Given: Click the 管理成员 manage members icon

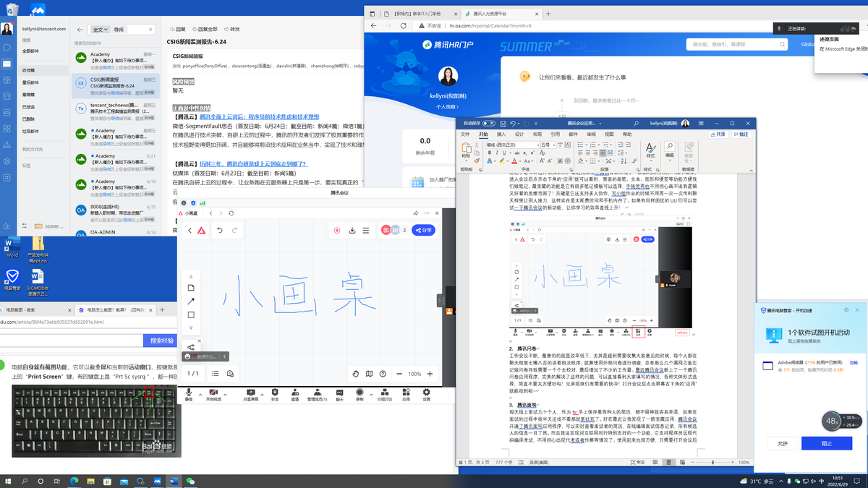Looking at the screenshot, I should [x=318, y=393].
